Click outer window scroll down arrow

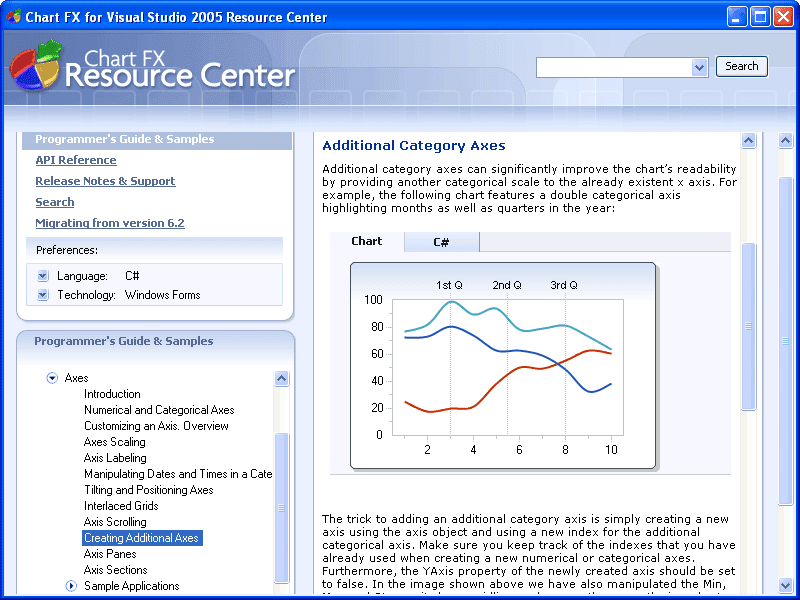pos(786,585)
